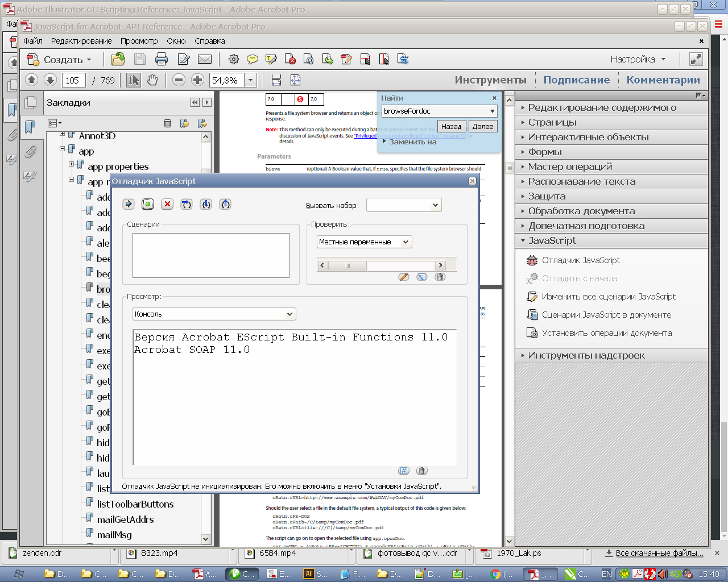Image resolution: width=728 pixels, height=582 pixels.
Task: Click the printer icon in main toolbar
Action: click(x=162, y=59)
